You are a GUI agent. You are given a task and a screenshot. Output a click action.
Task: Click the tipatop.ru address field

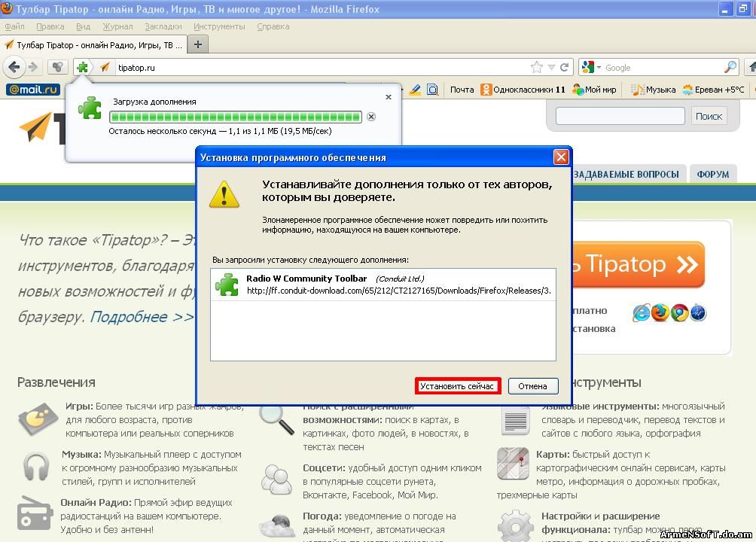[321, 68]
